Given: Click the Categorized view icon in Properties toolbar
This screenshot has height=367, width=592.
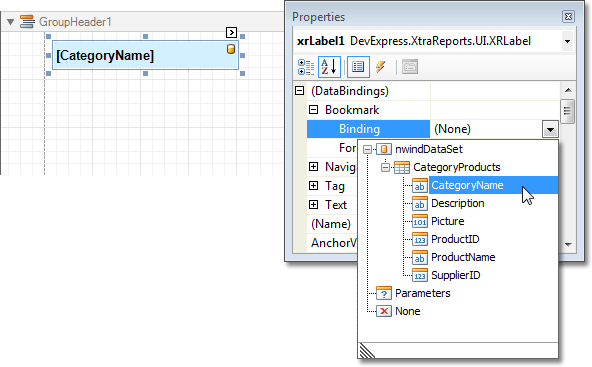Looking at the screenshot, I should coord(306,67).
